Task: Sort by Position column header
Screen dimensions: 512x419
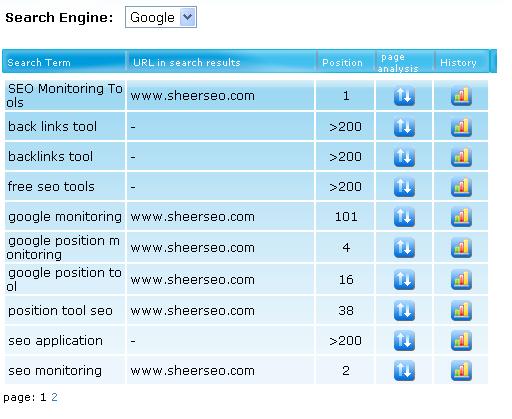Action: click(342, 63)
